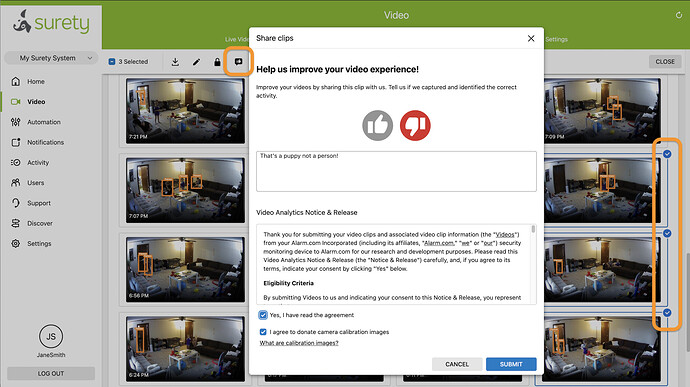Click the thumbs up feedback icon
This screenshot has height=387, width=690.
click(x=378, y=125)
